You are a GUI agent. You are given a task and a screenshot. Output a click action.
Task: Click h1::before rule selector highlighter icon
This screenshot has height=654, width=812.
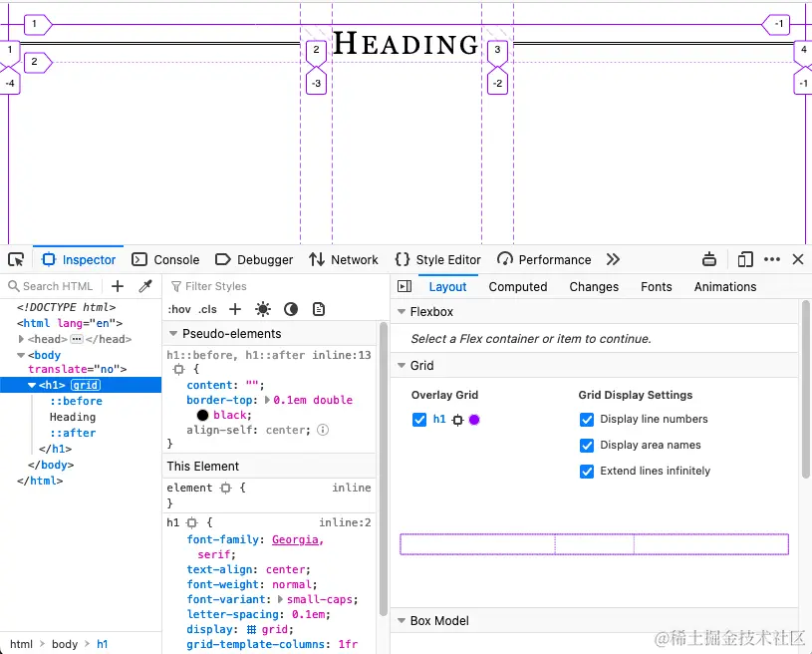point(178,370)
